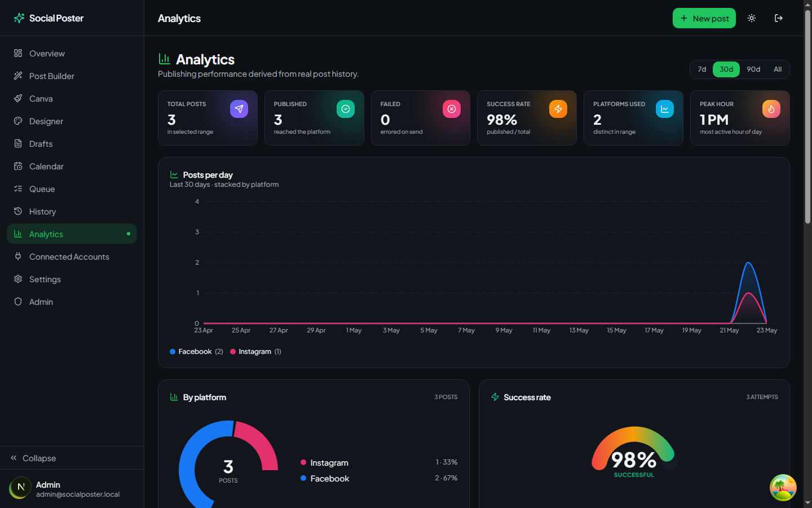The width and height of the screenshot is (812, 508).
Task: Open the Canva page link
Action: (72, 98)
